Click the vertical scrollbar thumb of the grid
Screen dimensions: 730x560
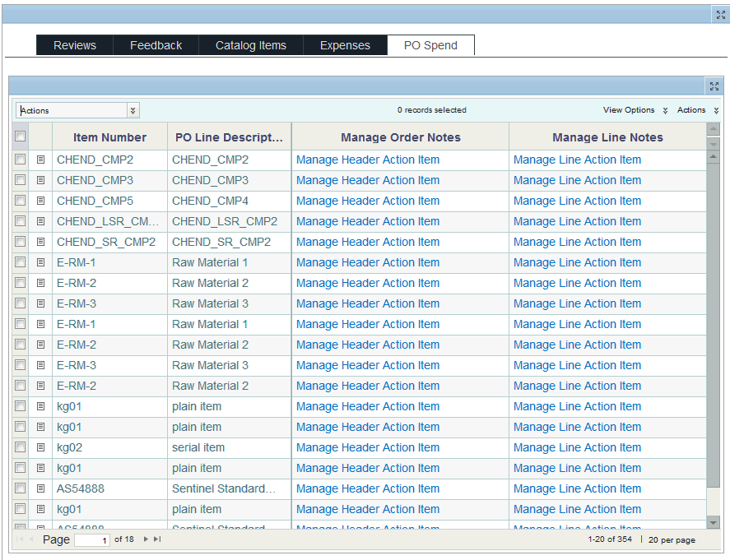coord(713,326)
